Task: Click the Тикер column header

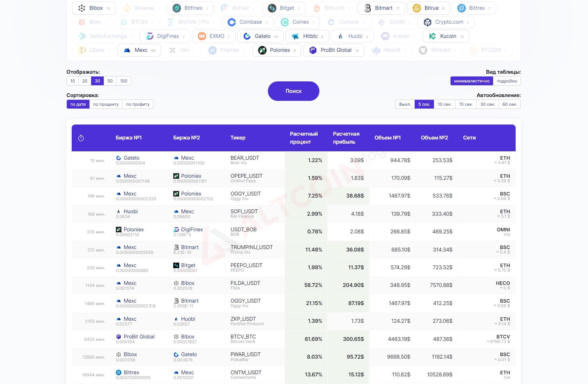Action: (x=238, y=138)
